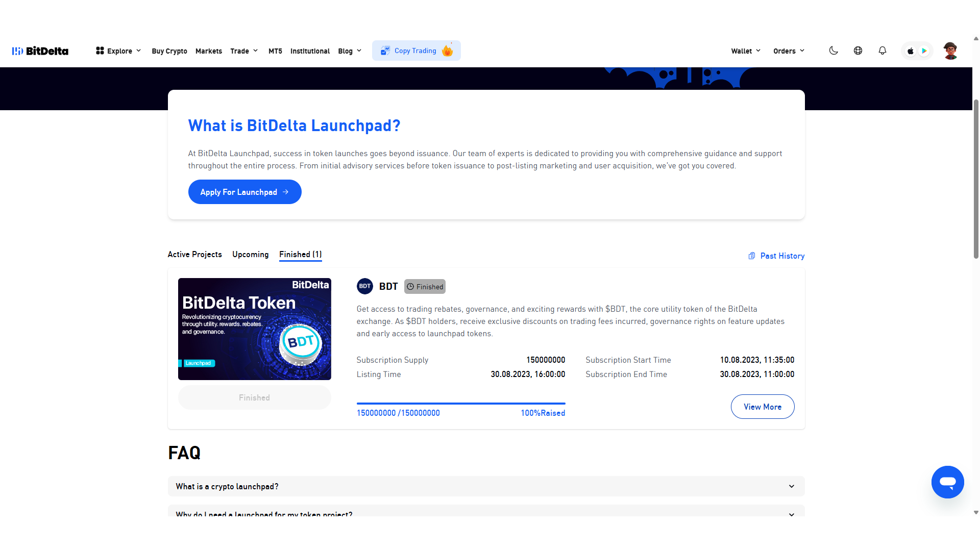
Task: Click the 100% raised progress bar
Action: [x=461, y=404]
